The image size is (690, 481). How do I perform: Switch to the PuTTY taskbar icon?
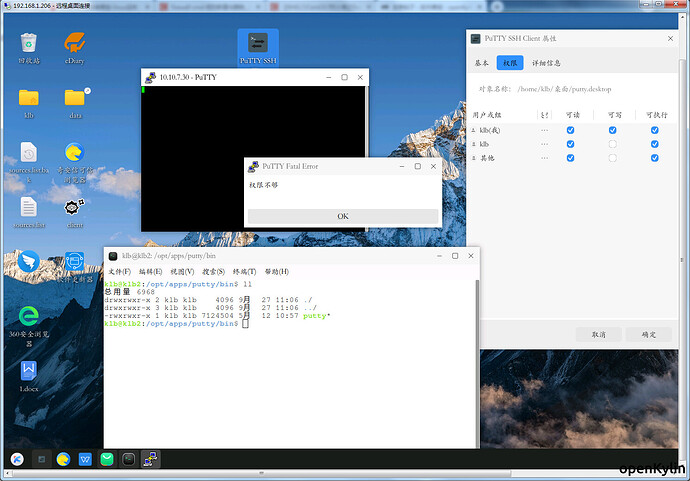click(x=150, y=459)
